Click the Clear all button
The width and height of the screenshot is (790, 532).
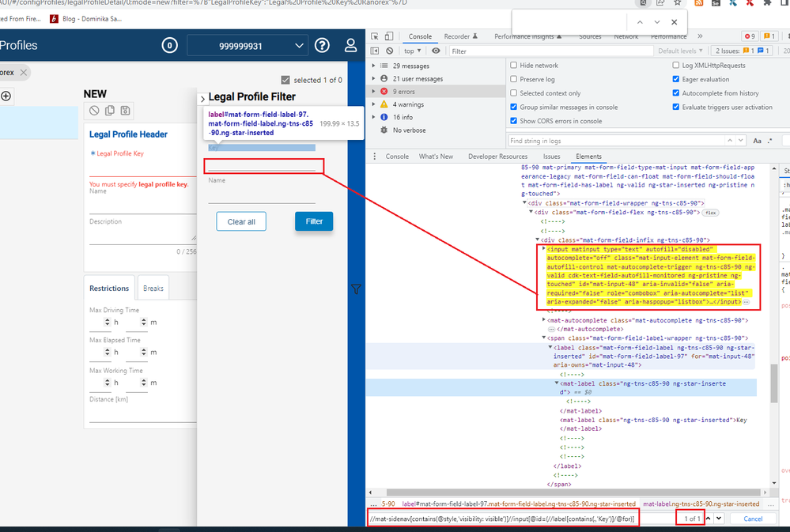241,222
